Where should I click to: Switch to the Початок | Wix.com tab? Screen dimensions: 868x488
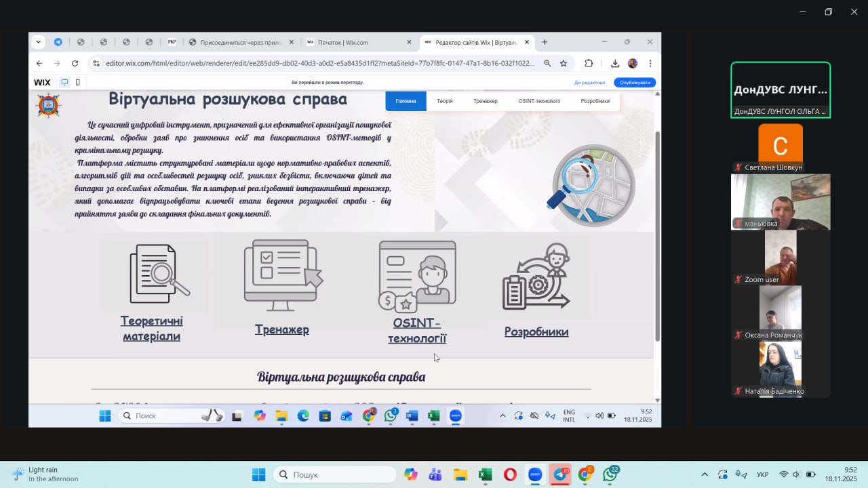[356, 42]
